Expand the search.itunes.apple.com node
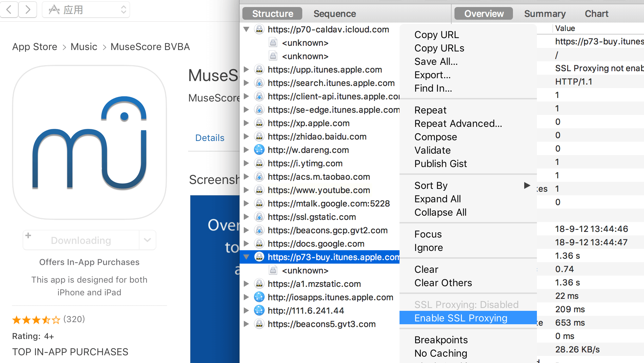 tap(246, 83)
